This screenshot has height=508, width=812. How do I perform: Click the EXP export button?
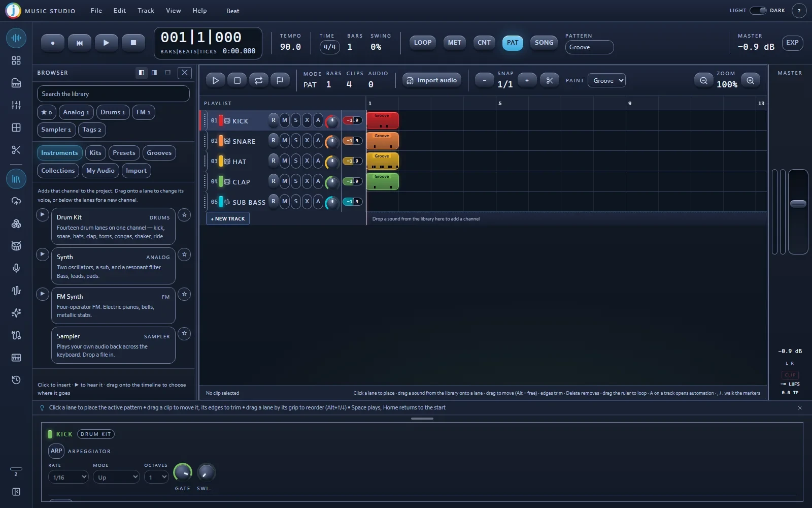pos(793,43)
